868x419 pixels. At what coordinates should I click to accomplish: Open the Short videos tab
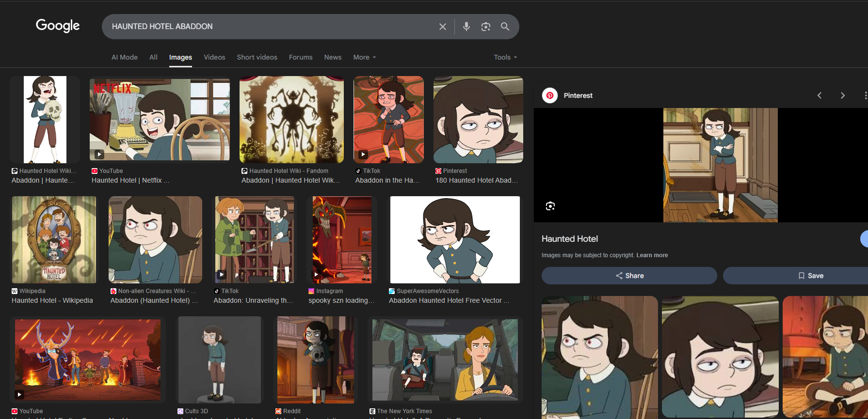[x=257, y=57]
